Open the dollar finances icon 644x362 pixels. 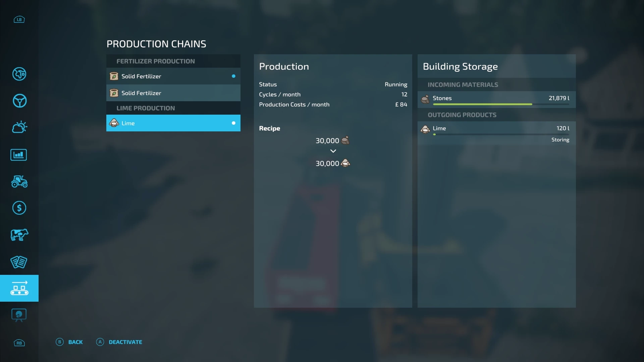click(19, 208)
